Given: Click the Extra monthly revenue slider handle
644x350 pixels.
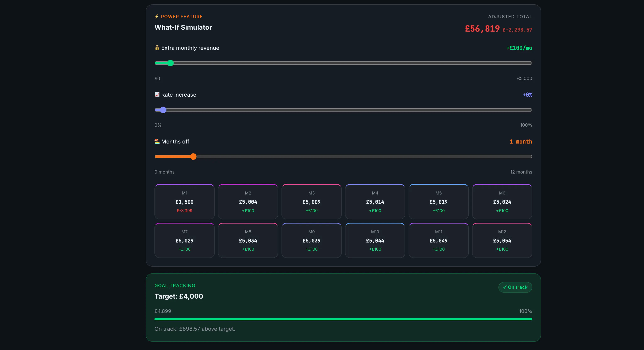Looking at the screenshot, I should pos(170,63).
